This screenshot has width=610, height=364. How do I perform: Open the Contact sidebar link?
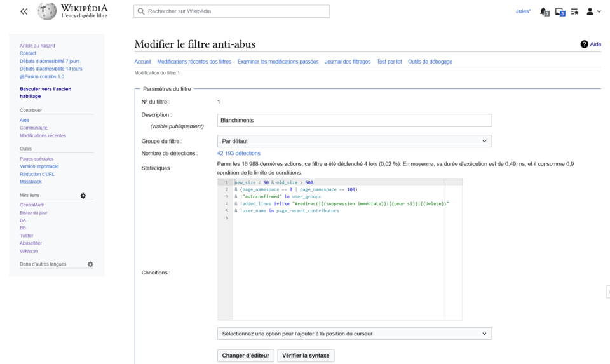(x=27, y=53)
